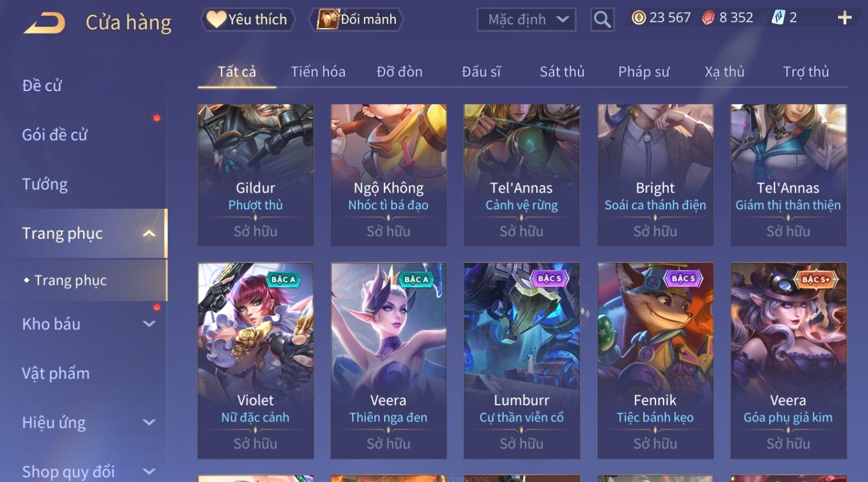Click the back arrow icon

44,23
